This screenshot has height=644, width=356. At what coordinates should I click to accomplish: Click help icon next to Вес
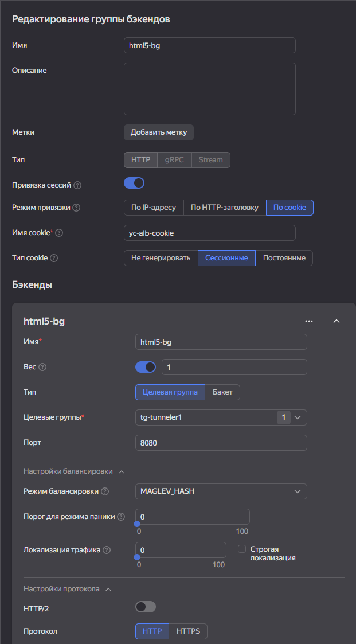42,367
